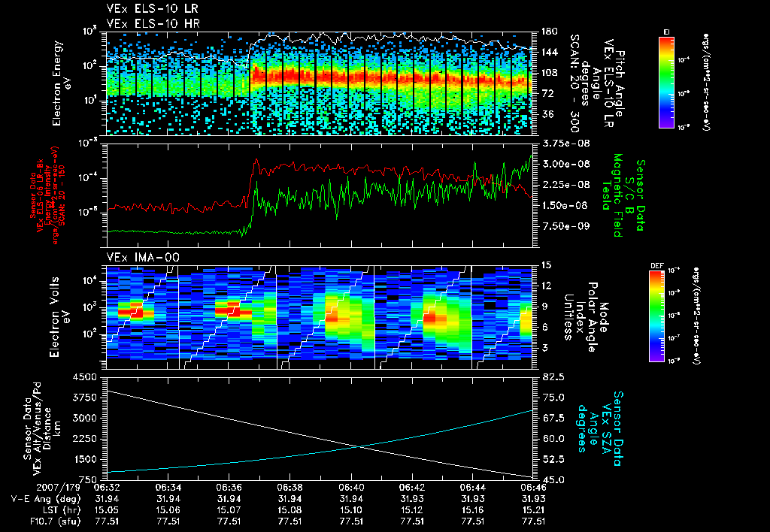The image size is (770, 532).
Task: Click the 108 pitch angle axis value
Action: pos(550,73)
